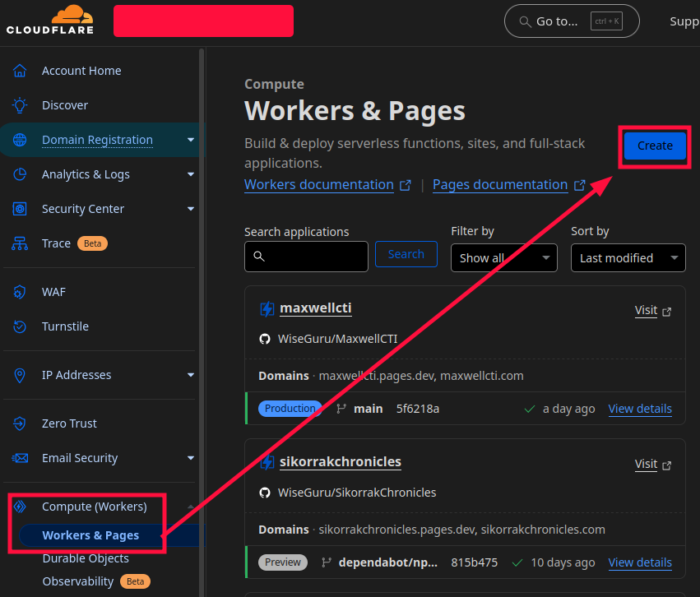Click the Security Center shield icon
The height and width of the screenshot is (597, 700).
coord(18,209)
